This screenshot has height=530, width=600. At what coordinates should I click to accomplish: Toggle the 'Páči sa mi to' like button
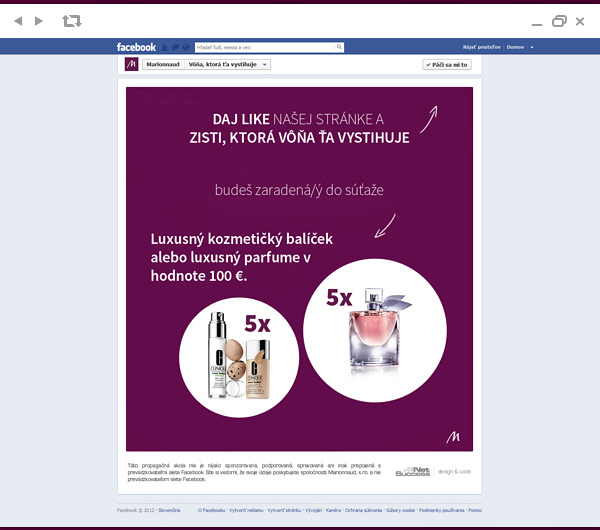pyautogui.click(x=447, y=65)
